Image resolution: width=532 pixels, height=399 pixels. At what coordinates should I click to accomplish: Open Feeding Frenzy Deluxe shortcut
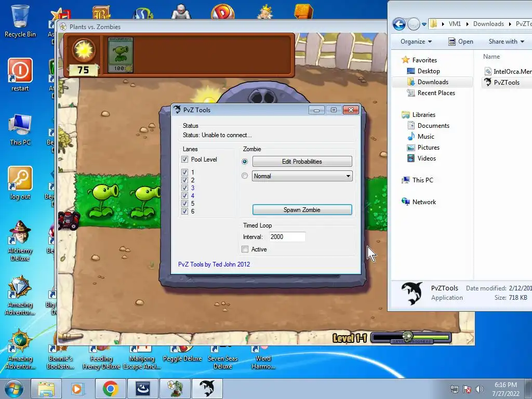(x=101, y=358)
